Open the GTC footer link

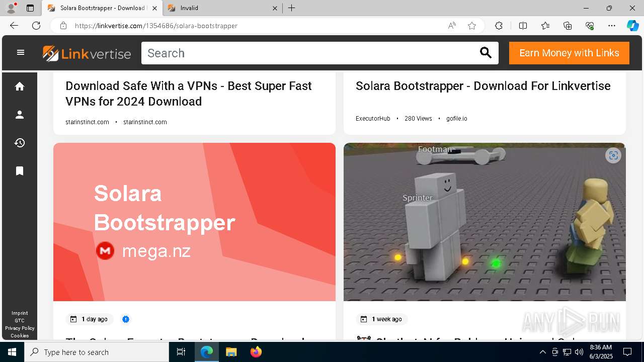[20, 321]
